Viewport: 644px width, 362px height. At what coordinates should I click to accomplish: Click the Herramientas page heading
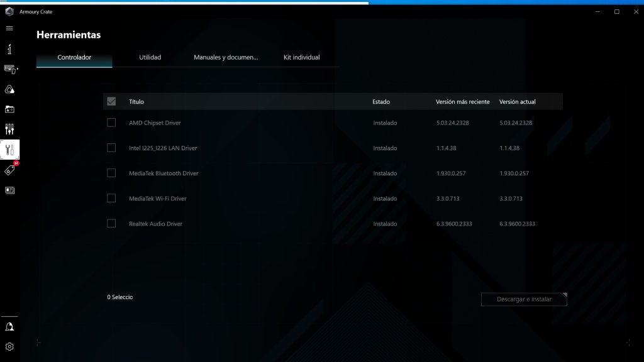tap(69, 35)
